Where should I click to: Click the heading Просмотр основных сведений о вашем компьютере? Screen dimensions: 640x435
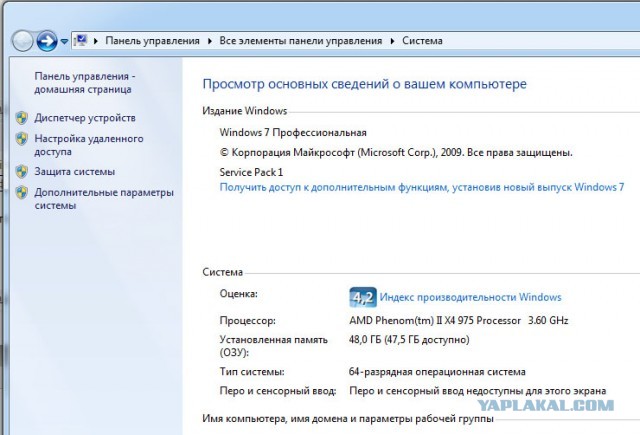(364, 84)
